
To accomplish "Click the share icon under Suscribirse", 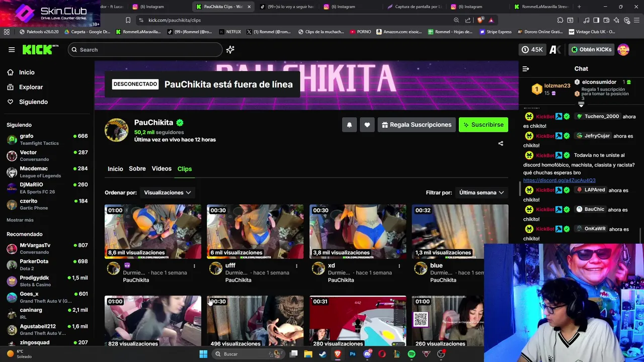I will click(501, 143).
